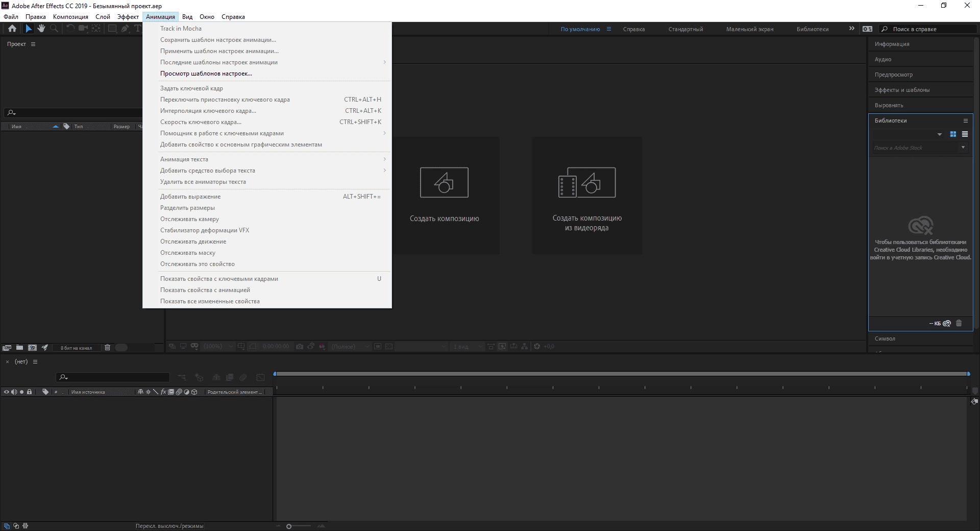Open the workspace settings icon beside help search
The width and height of the screenshot is (980, 531).
tap(867, 29)
